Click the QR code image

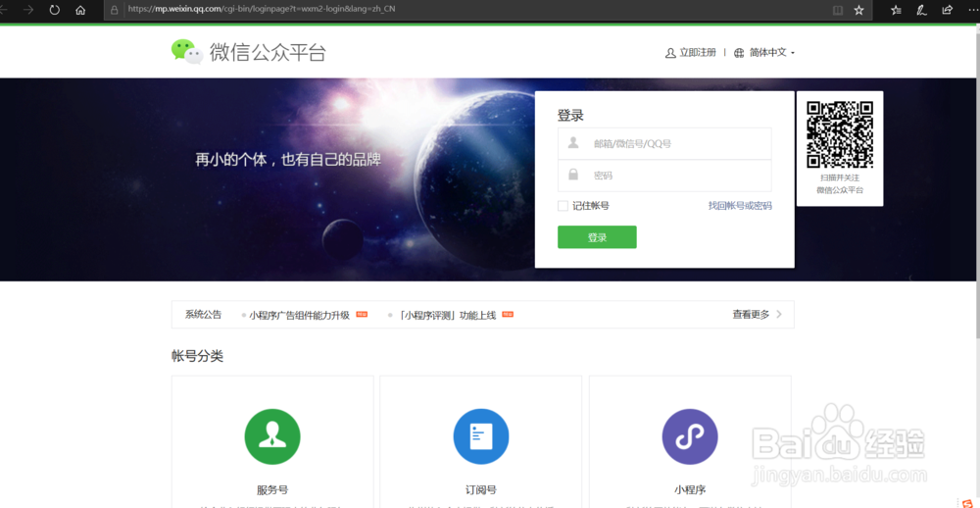click(x=840, y=134)
